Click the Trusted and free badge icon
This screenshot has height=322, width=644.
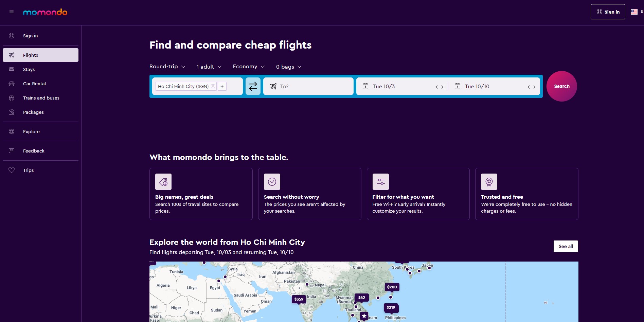[x=489, y=182]
